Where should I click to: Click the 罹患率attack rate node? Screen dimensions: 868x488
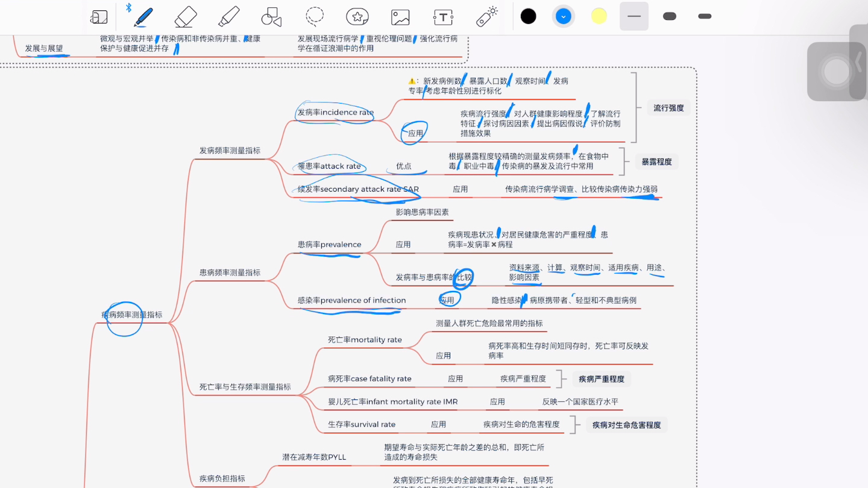329,166
